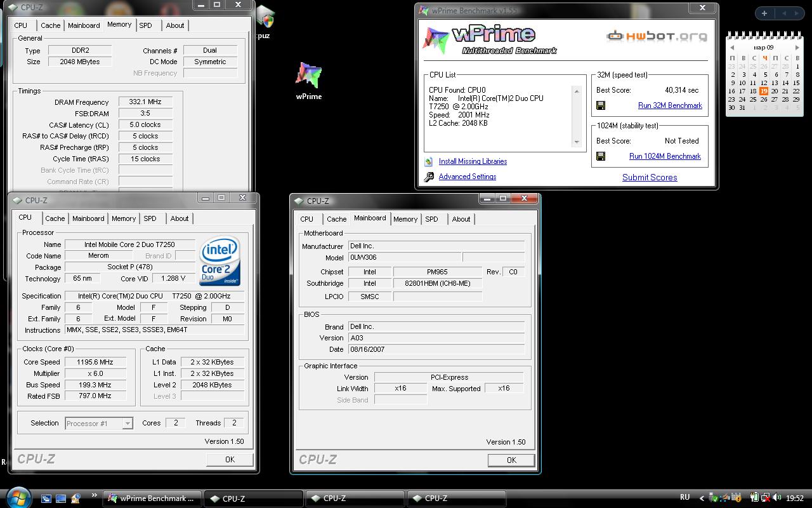The width and height of the screenshot is (812, 508).
Task: Run the 32M Benchmark
Action: [x=670, y=105]
